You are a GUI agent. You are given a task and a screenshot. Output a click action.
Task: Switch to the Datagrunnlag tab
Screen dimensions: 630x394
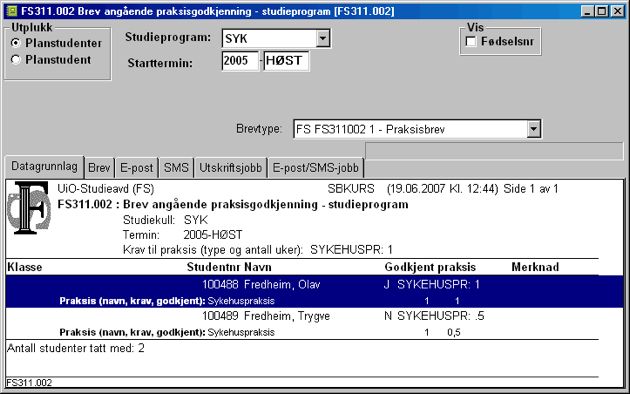click(x=44, y=166)
